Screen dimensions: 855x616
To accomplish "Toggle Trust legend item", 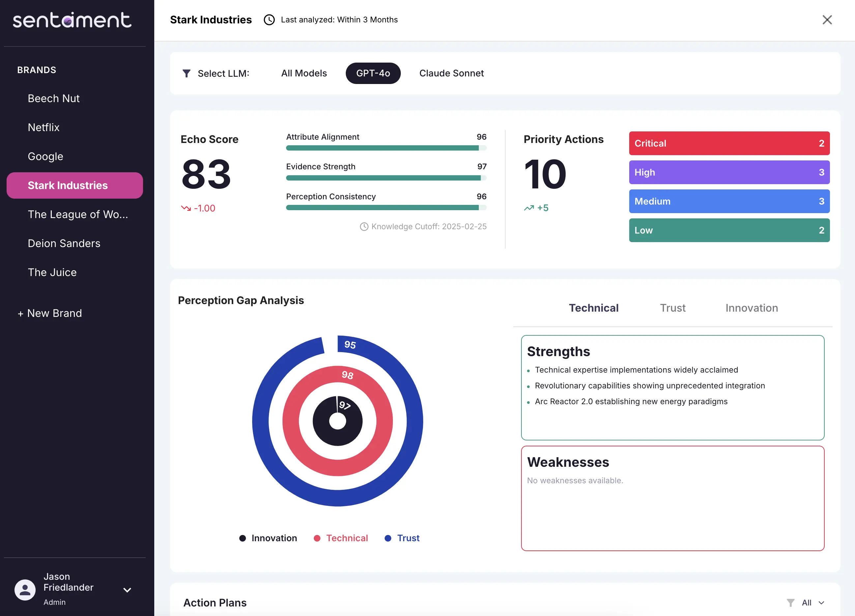I will point(402,538).
